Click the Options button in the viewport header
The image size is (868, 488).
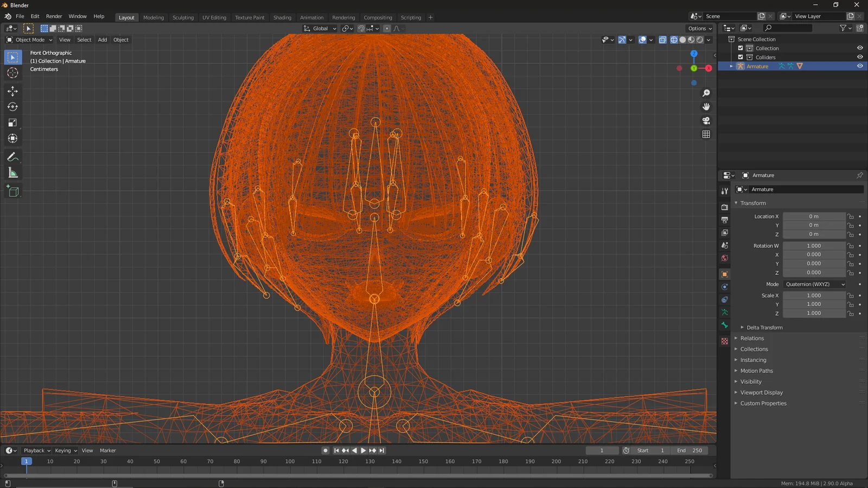699,28
